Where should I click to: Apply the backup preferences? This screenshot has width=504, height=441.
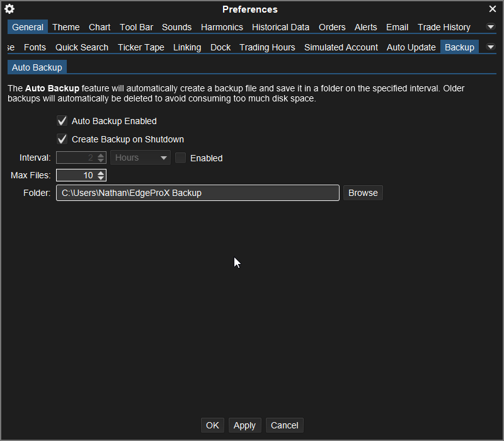pos(244,425)
